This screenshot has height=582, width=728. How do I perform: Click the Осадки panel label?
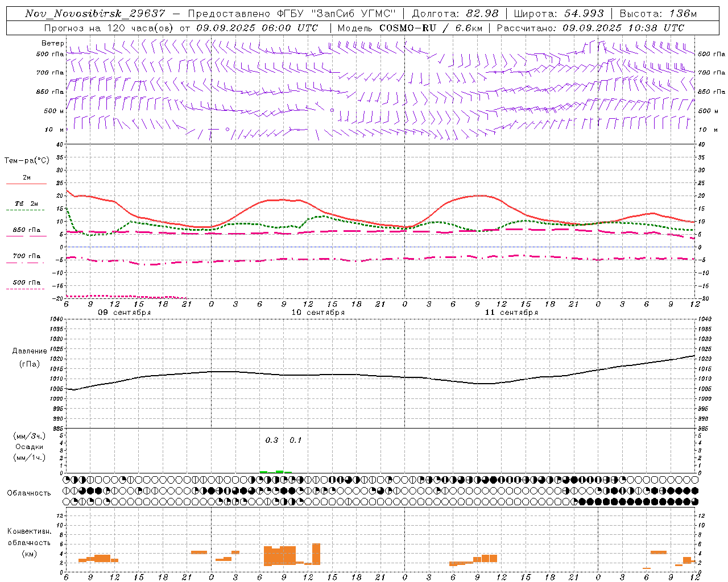tap(30, 447)
